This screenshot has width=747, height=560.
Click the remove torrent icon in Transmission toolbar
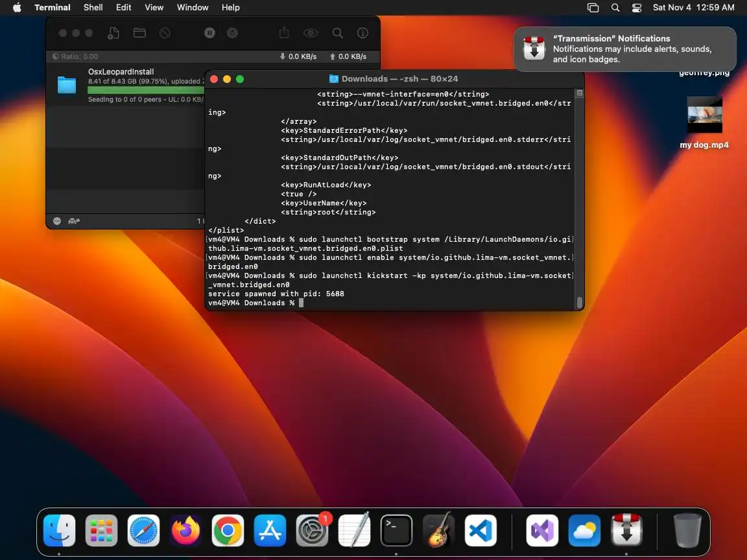tap(165, 33)
